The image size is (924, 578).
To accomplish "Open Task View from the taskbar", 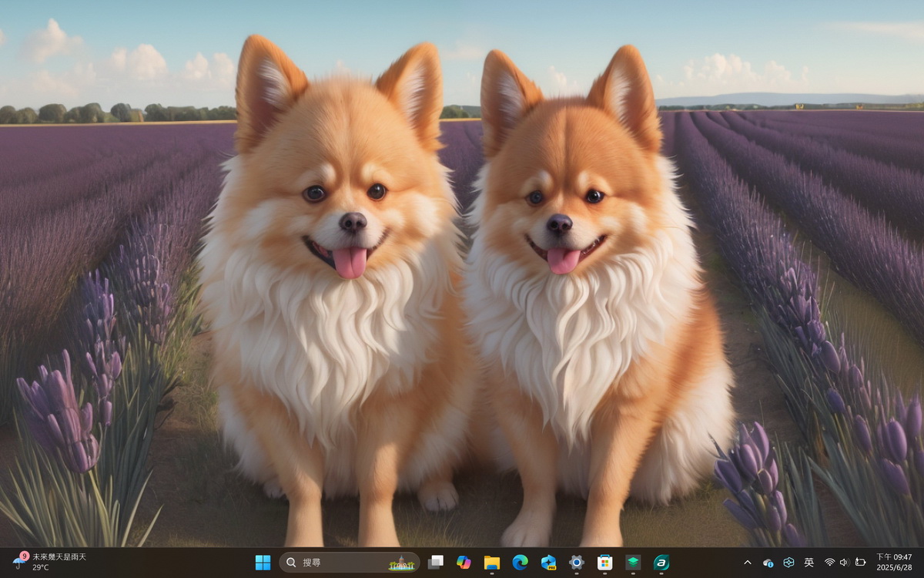I will coord(436,563).
